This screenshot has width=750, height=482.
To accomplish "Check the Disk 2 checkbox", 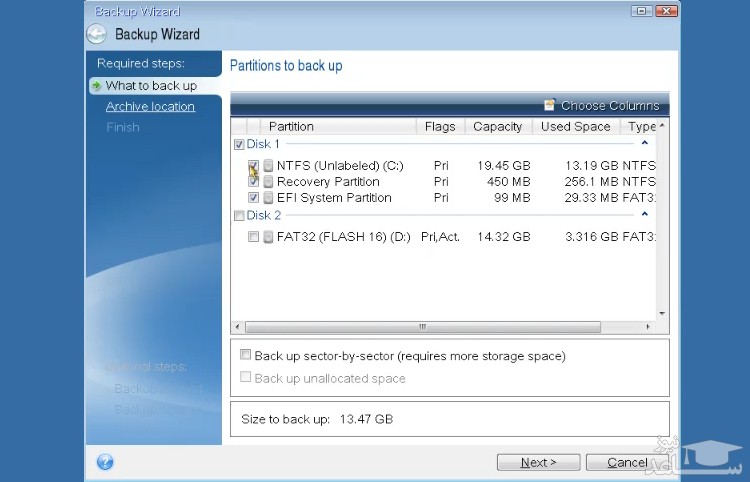I will [x=239, y=216].
